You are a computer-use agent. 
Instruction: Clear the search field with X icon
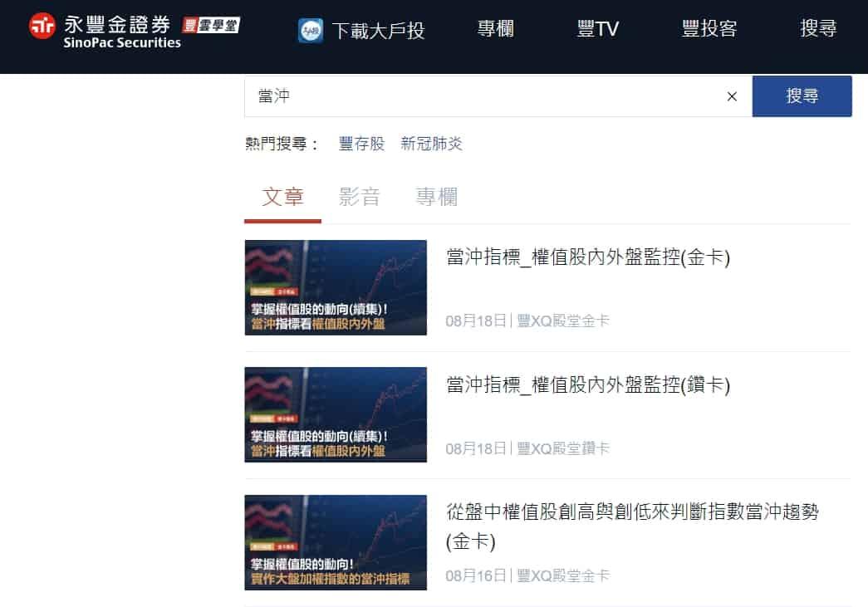[x=732, y=96]
